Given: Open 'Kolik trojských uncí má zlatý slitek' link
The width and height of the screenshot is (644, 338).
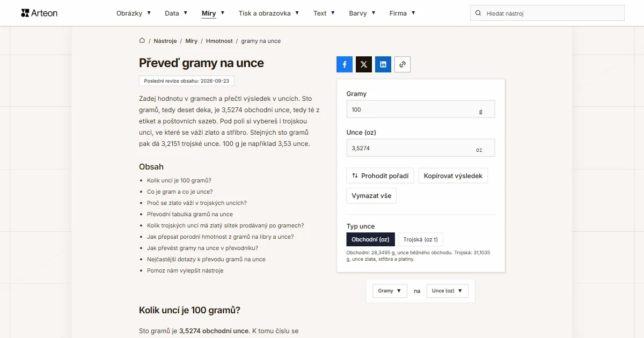Looking at the screenshot, I should (x=225, y=225).
